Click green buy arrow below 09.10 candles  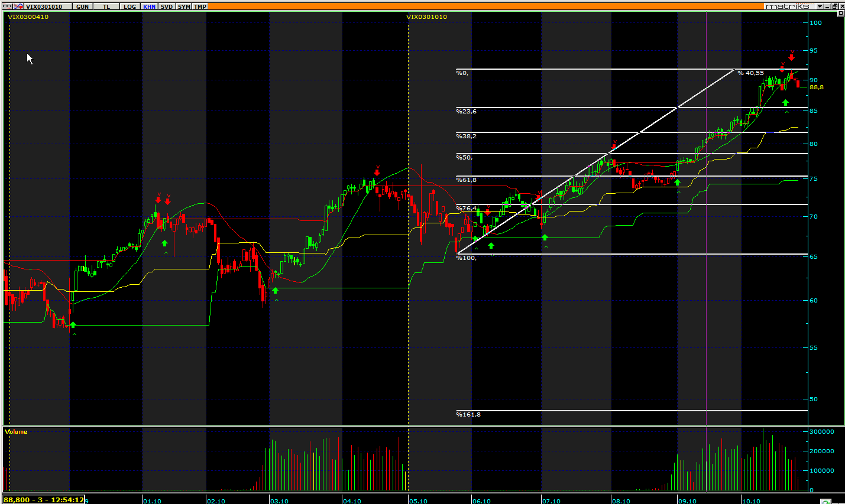677,183
